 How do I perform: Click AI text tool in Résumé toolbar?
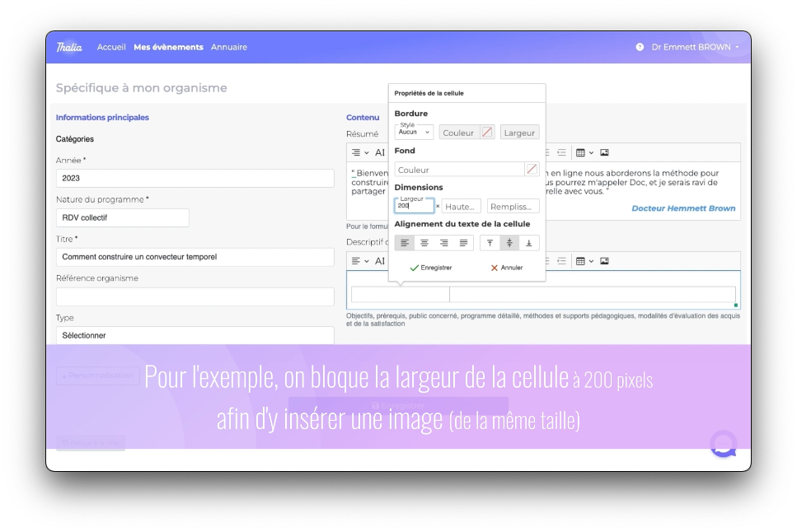tap(380, 152)
